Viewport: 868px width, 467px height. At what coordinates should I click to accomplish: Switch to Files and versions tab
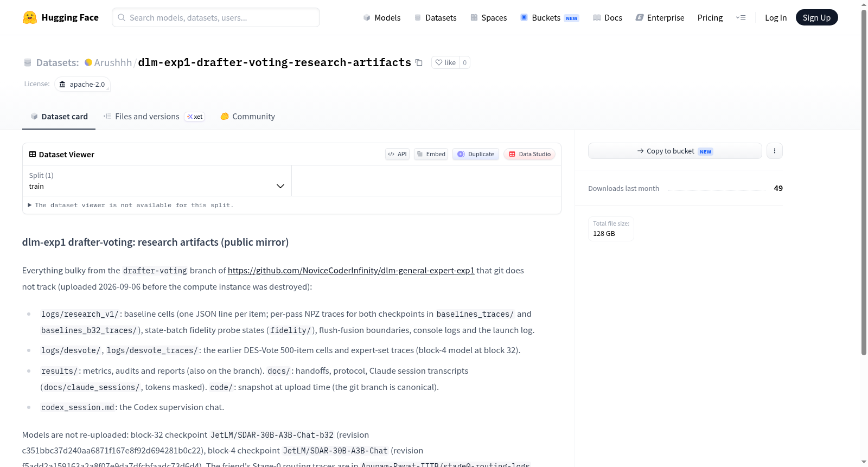click(x=154, y=117)
